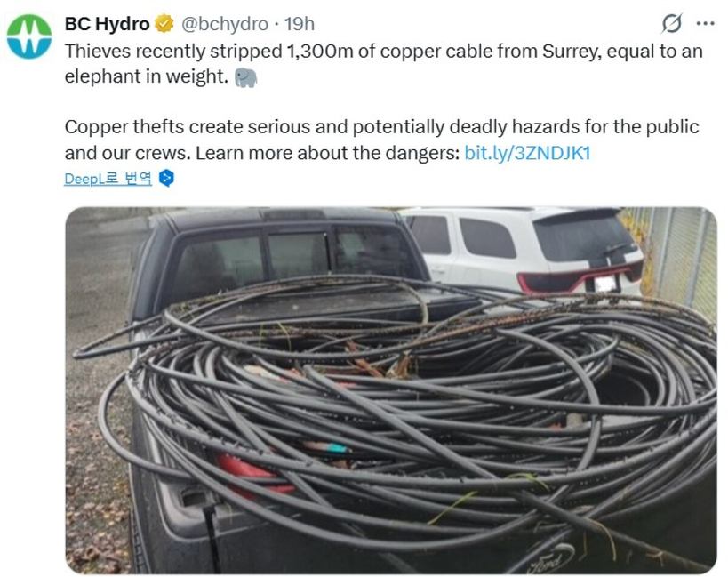Open BC Hydro profile avatar
The image size is (728, 577).
tap(29, 37)
